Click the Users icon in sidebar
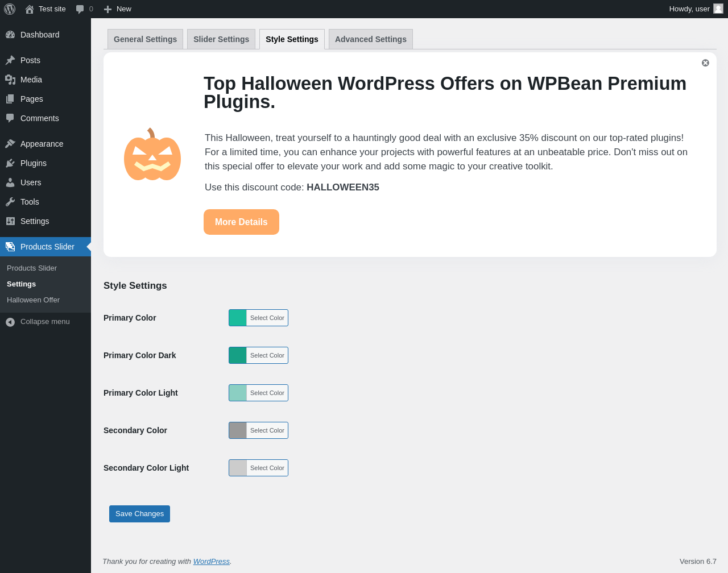The height and width of the screenshot is (573, 728). coord(10,182)
